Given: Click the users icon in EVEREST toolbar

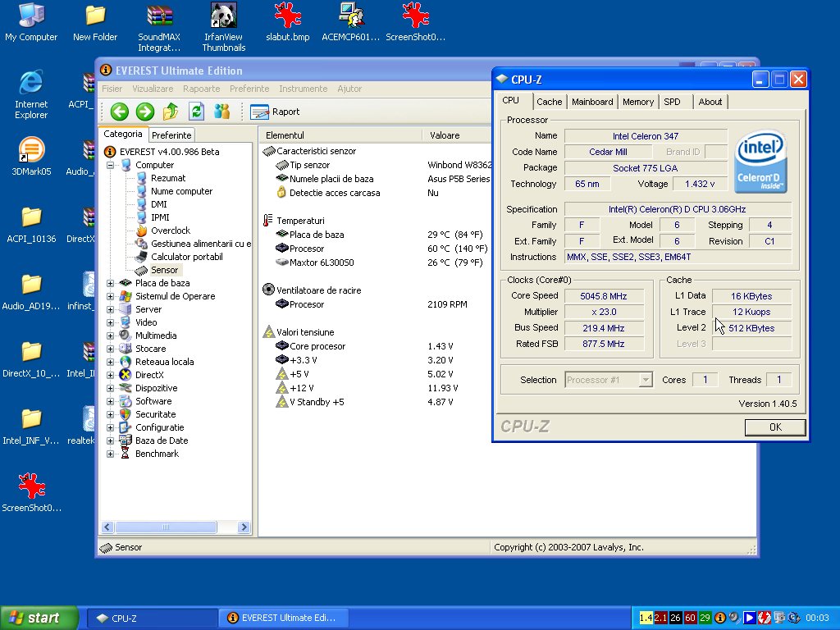Looking at the screenshot, I should [221, 112].
